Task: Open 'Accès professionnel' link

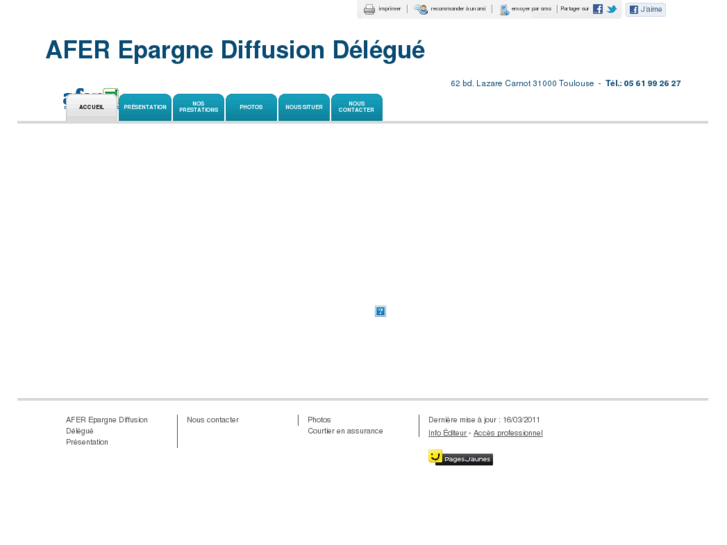Action: pyautogui.click(x=508, y=433)
